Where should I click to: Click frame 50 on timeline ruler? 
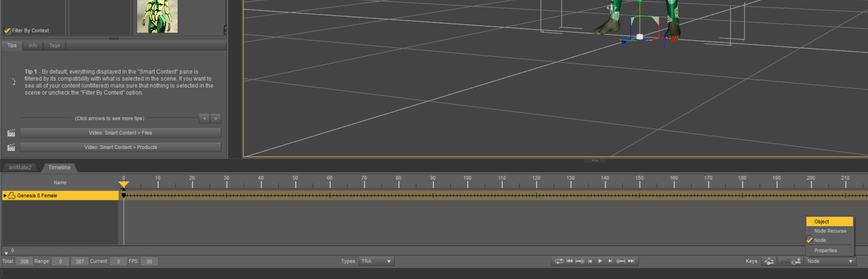pyautogui.click(x=295, y=182)
